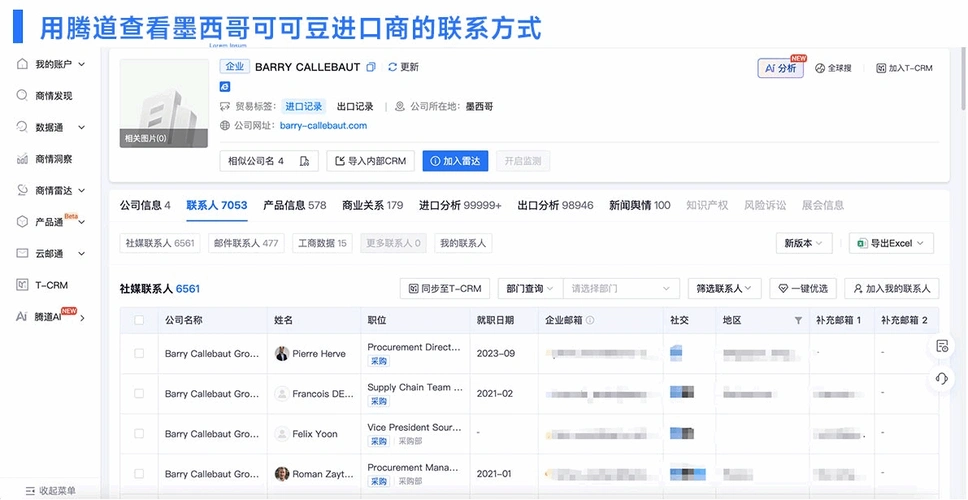968x500 pixels.
Task: Open T-CRM in the sidebar
Action: (x=43, y=285)
